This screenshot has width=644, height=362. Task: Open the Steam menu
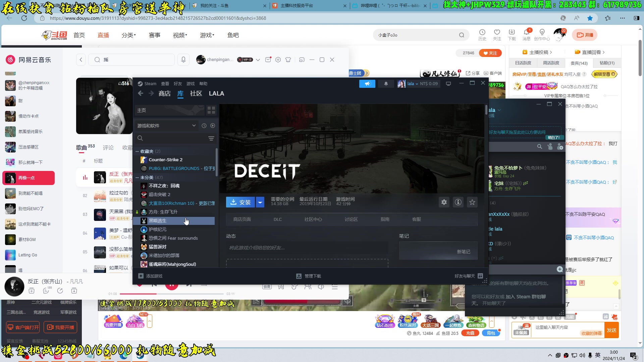click(147, 84)
